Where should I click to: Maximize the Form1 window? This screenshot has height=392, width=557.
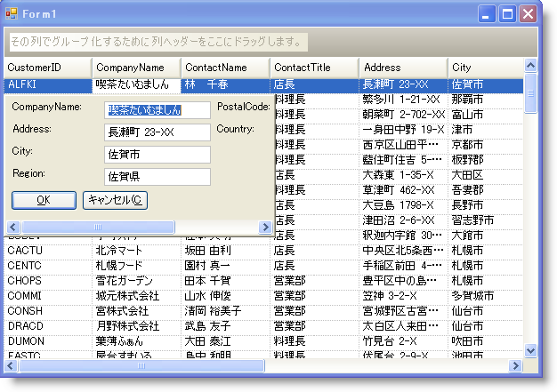point(507,14)
